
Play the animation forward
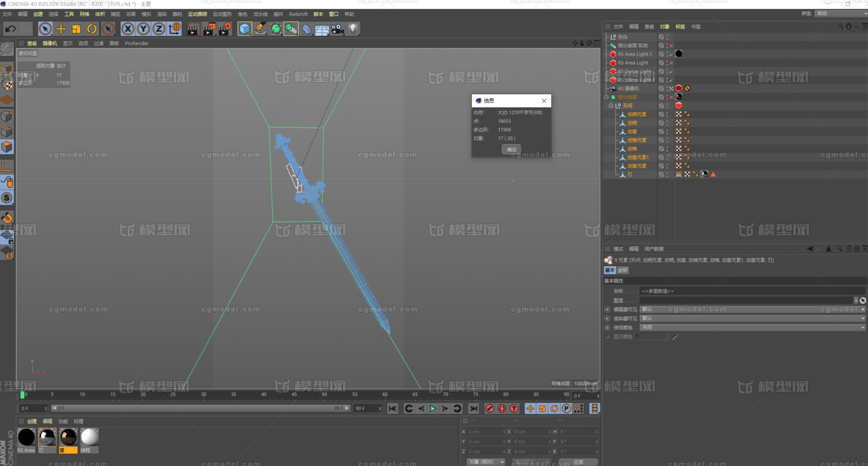pos(433,409)
